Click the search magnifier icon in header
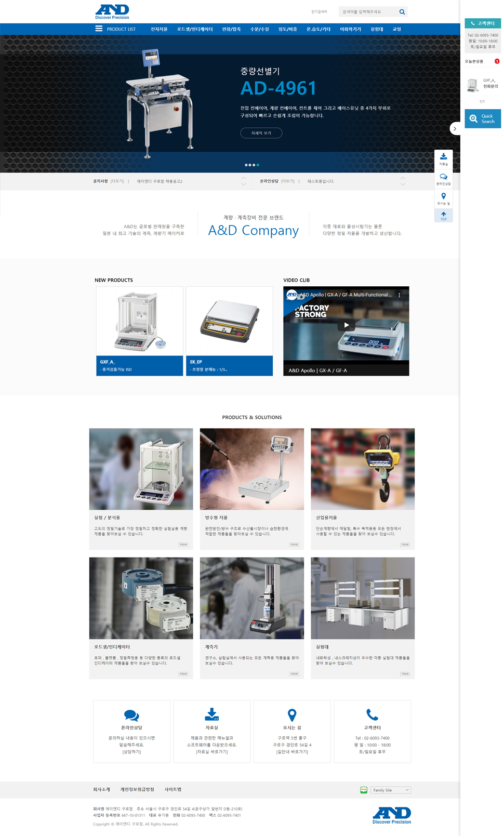504x836 pixels. [x=402, y=12]
